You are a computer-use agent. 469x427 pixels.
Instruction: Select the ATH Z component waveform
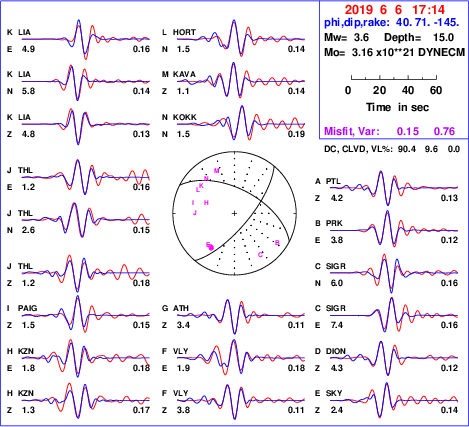(x=241, y=316)
